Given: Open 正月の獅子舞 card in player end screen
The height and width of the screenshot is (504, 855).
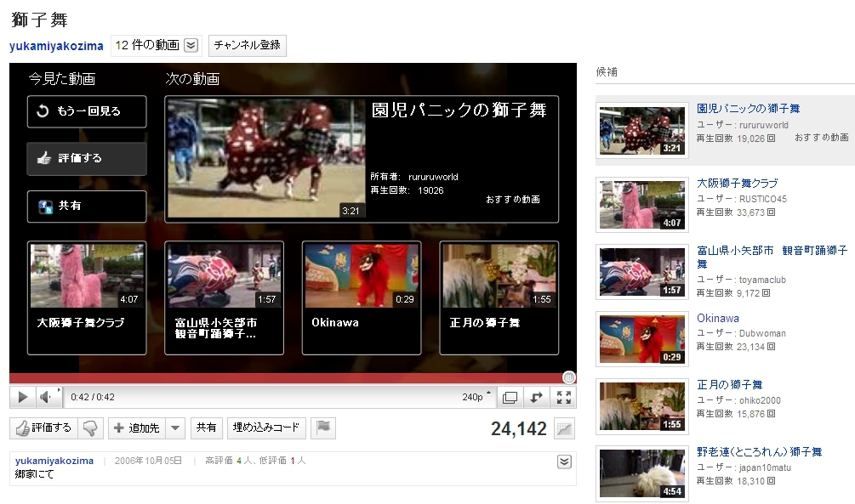Looking at the screenshot, I should click(x=499, y=297).
